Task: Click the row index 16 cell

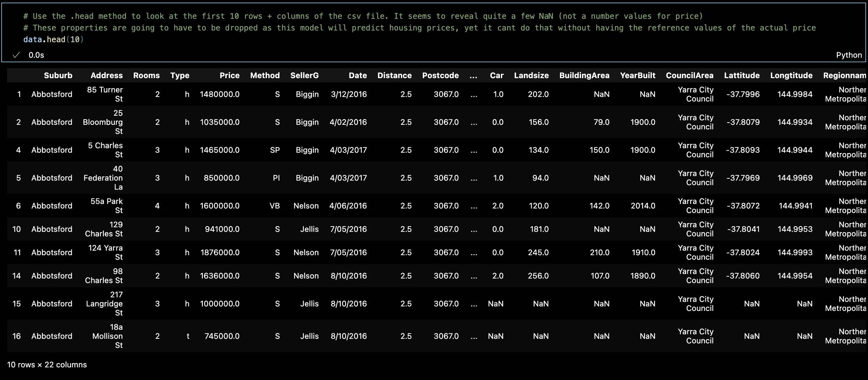Action: click(17, 336)
